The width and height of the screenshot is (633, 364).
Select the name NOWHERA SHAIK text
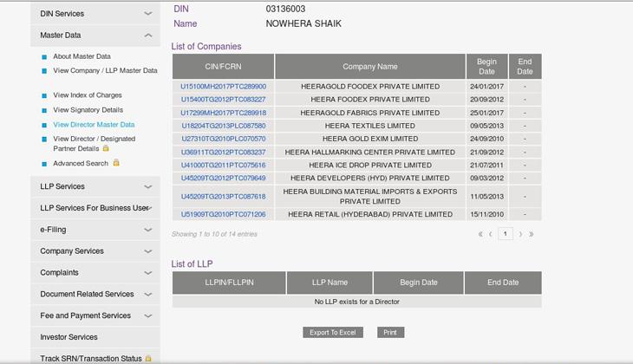303,23
